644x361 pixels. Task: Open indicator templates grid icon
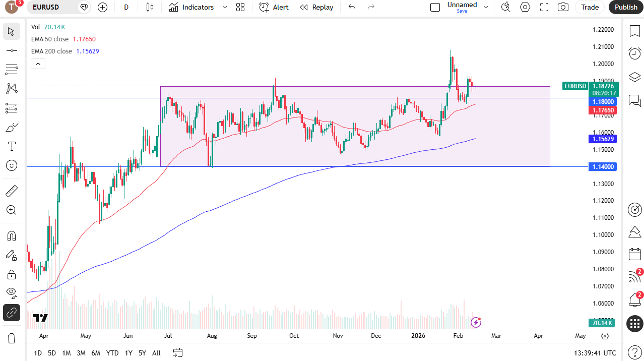[240, 7]
